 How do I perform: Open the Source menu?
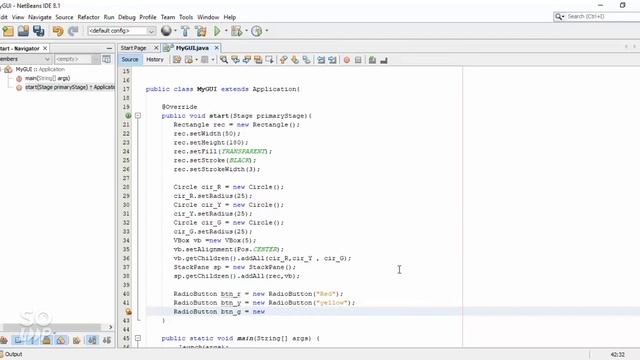pos(64,17)
